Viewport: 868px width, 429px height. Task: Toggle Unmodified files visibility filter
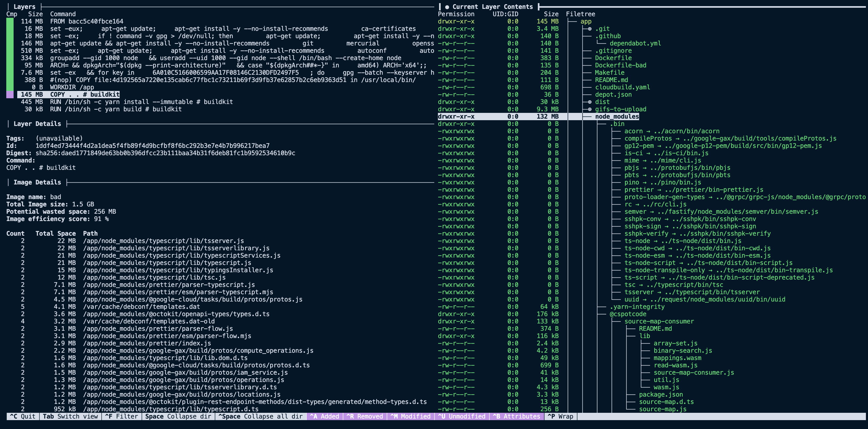click(461, 416)
